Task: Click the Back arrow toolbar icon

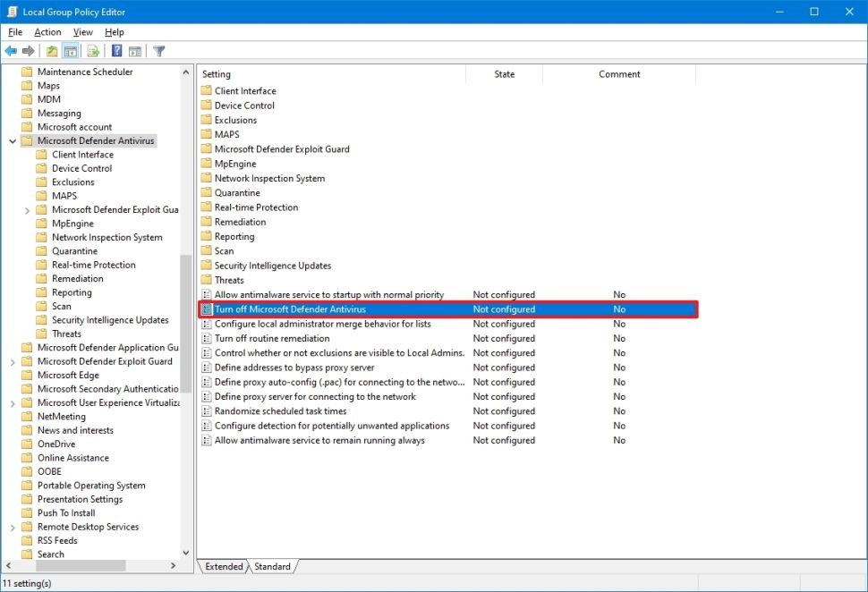Action: tap(11, 51)
